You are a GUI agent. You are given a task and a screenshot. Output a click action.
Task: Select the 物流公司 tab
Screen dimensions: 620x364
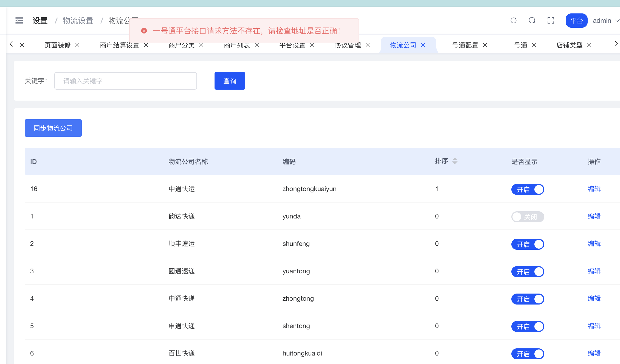pos(403,45)
